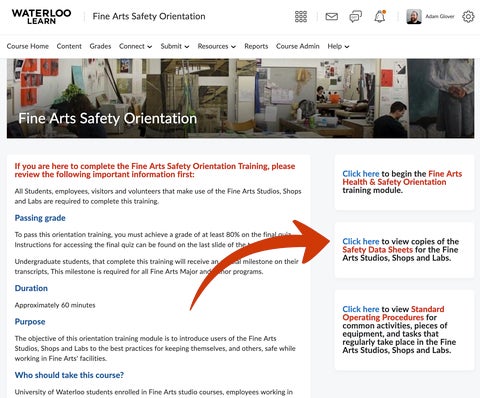The width and height of the screenshot is (480, 398).
Task: Open the course selector grid icon
Action: (x=301, y=16)
